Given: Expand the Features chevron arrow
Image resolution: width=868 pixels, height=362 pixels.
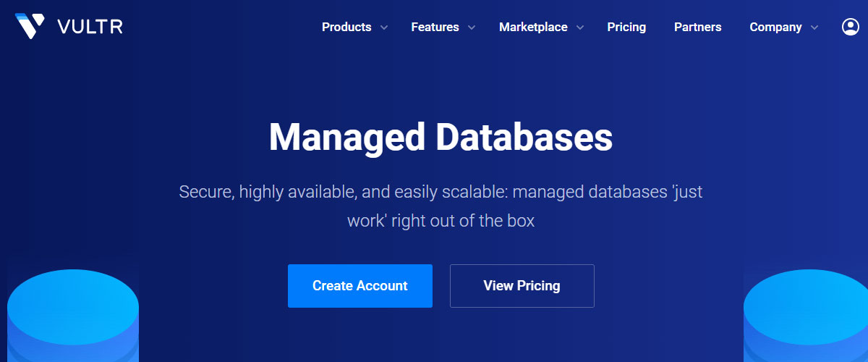Looking at the screenshot, I should (472, 28).
